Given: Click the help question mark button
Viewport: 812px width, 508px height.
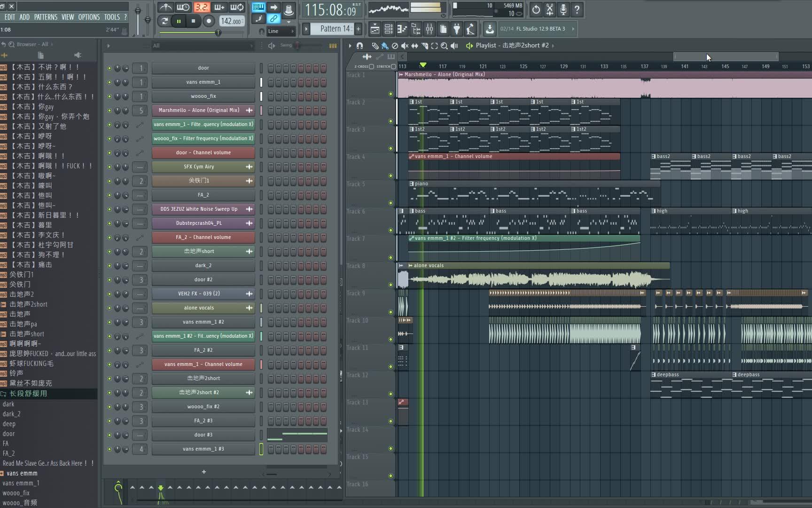Looking at the screenshot, I should click(577, 9).
